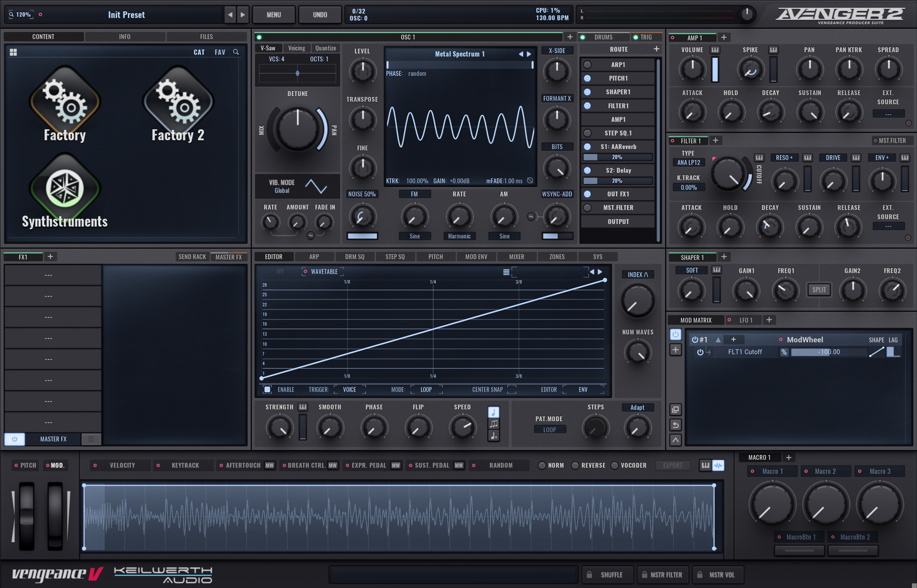
Task: Disable the PITCH1 route module
Action: (x=587, y=79)
